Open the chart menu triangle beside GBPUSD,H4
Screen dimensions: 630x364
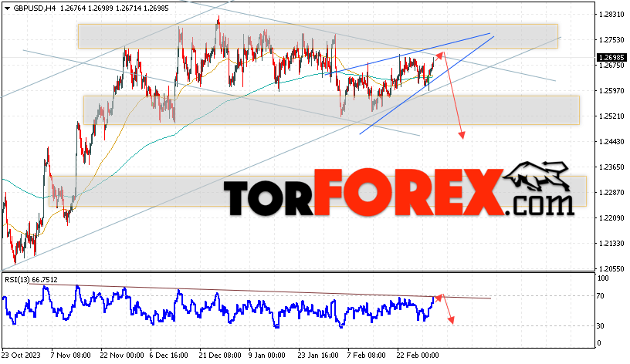7,8
